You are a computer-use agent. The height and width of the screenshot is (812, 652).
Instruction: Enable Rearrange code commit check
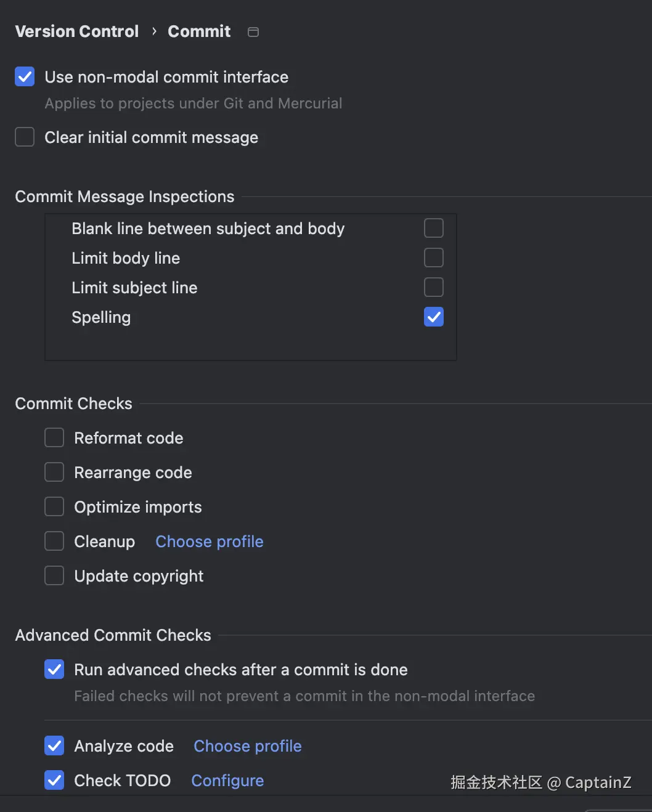pyautogui.click(x=54, y=473)
